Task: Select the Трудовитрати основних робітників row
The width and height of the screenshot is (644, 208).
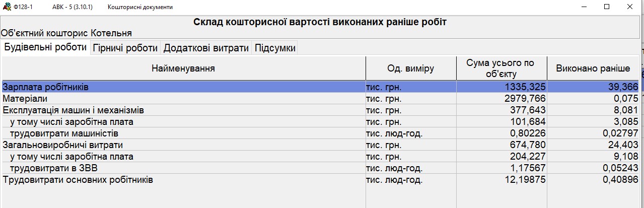Action: [x=320, y=180]
